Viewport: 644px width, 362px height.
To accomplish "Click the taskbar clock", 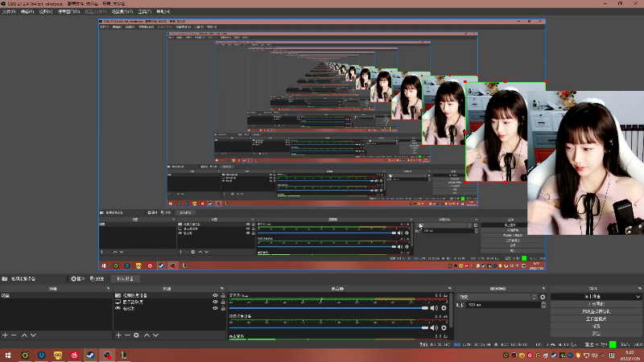I will [x=629, y=356].
